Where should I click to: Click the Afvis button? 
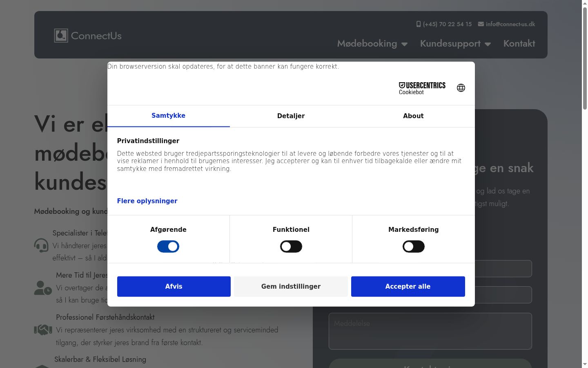pyautogui.click(x=174, y=287)
